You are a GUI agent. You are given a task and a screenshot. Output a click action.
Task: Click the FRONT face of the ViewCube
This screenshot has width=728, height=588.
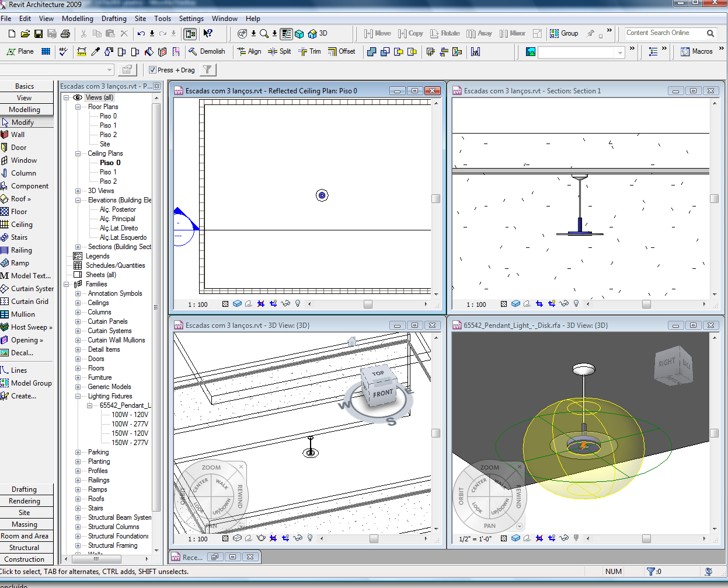[x=383, y=394]
